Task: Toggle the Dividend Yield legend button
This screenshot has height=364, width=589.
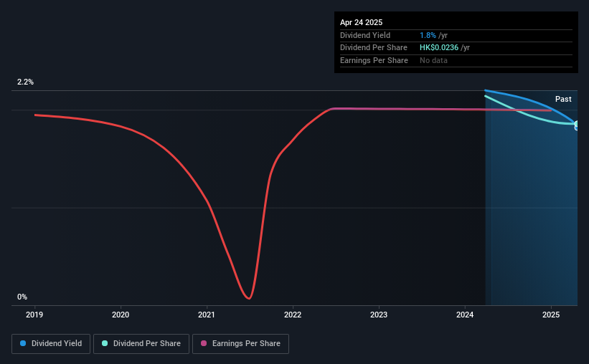Action: (x=51, y=344)
